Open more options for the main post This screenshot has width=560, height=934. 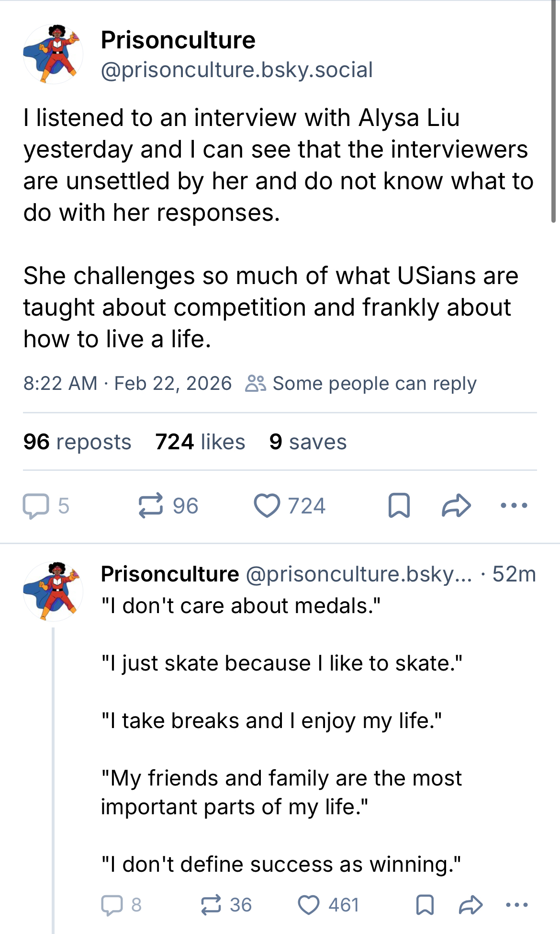(x=514, y=506)
